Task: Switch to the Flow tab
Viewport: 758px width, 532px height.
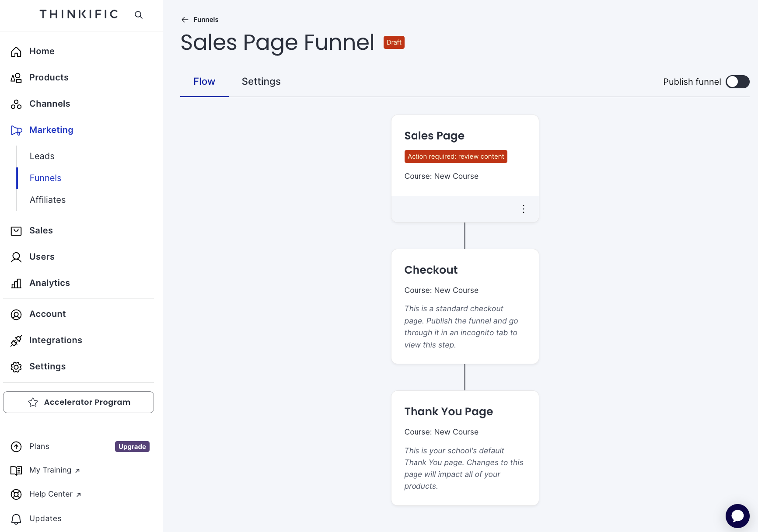Action: 204,82
